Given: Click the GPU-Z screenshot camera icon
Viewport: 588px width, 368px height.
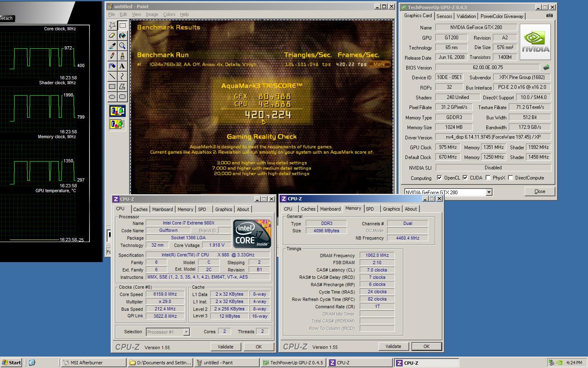Looking at the screenshot, I should point(550,16).
